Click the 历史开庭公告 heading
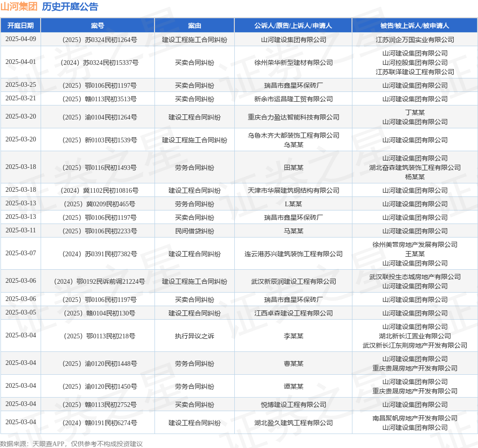The image size is (478, 448). [x=70, y=7]
